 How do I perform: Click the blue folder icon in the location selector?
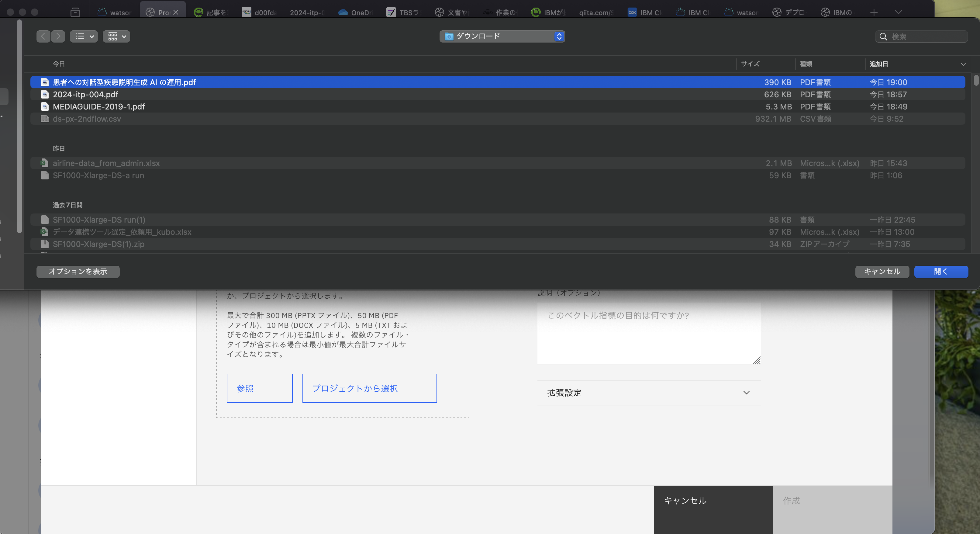coord(449,36)
